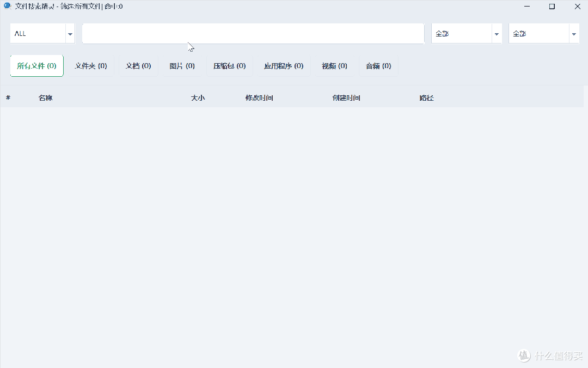The height and width of the screenshot is (368, 588).
Task: Sort by the 创建时间 column header
Action: (346, 98)
